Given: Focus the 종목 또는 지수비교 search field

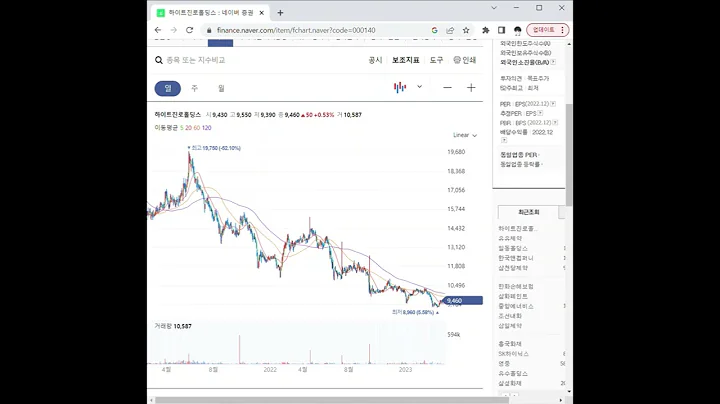Looking at the screenshot, I should pyautogui.click(x=196, y=60).
